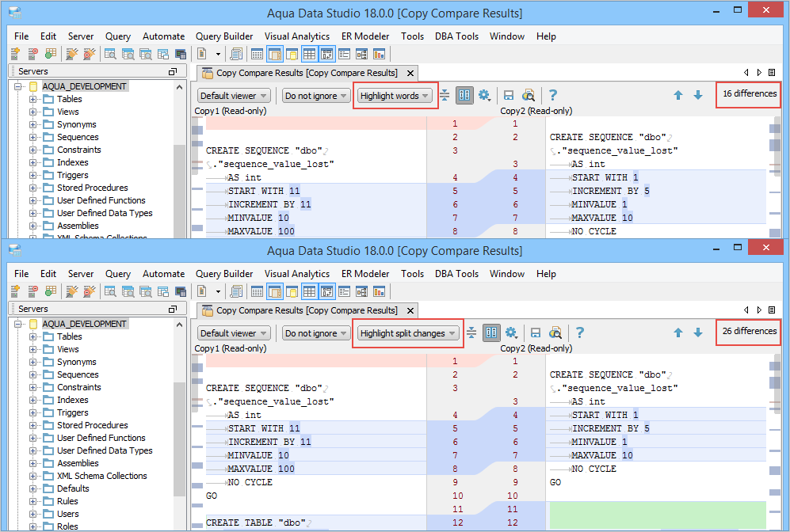Image resolution: width=790 pixels, height=532 pixels.
Task: Open the help question mark in lower compare toolbar
Action: tap(580, 332)
